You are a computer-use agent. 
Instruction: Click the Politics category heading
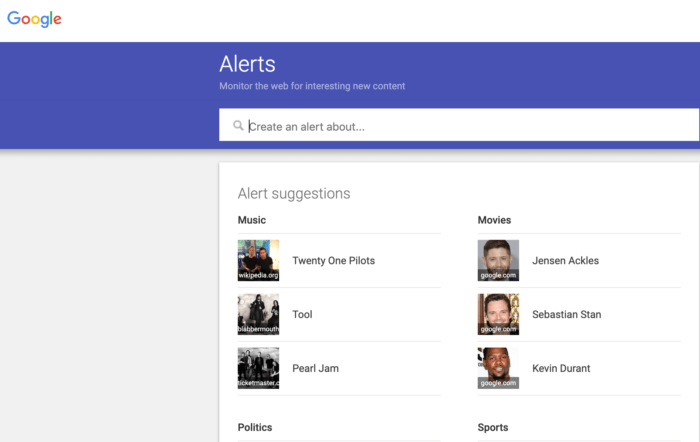click(255, 428)
